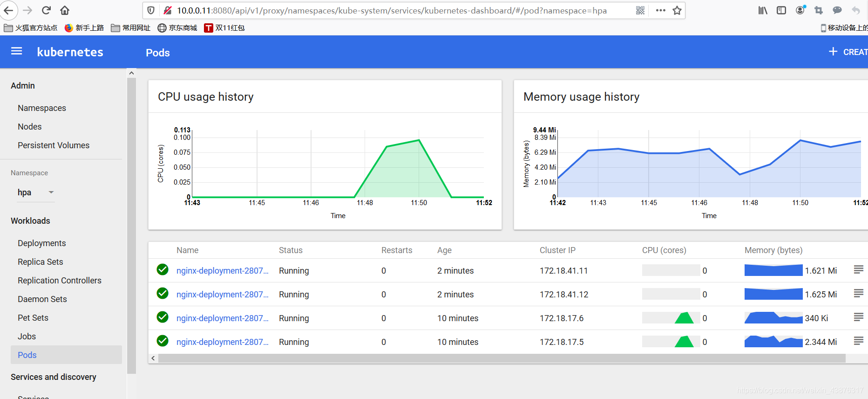The image size is (868, 399).
Task: Click the Admin section heading
Action: pyautogui.click(x=23, y=86)
